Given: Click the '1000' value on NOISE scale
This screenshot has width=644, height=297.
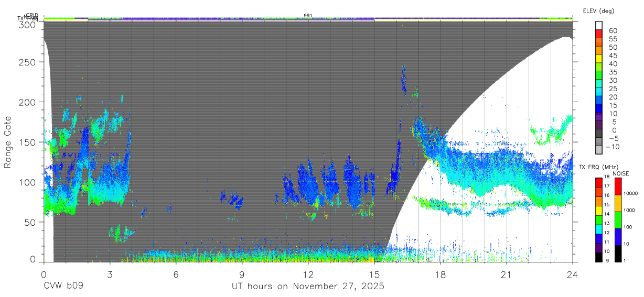Looking at the screenshot, I should pyautogui.click(x=630, y=210).
